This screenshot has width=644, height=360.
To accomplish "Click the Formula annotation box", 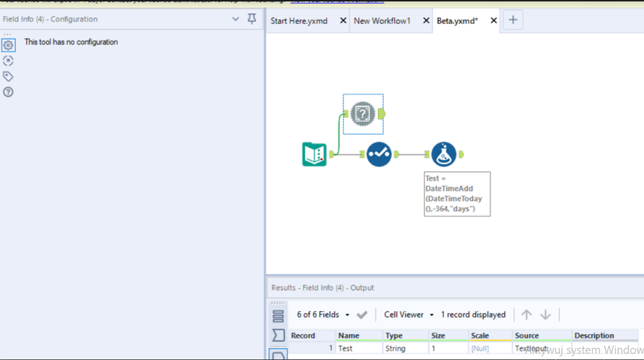I will (x=457, y=194).
